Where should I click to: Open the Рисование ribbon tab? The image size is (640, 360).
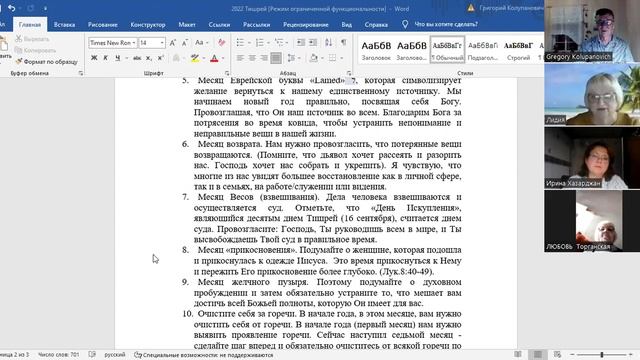click(x=102, y=24)
